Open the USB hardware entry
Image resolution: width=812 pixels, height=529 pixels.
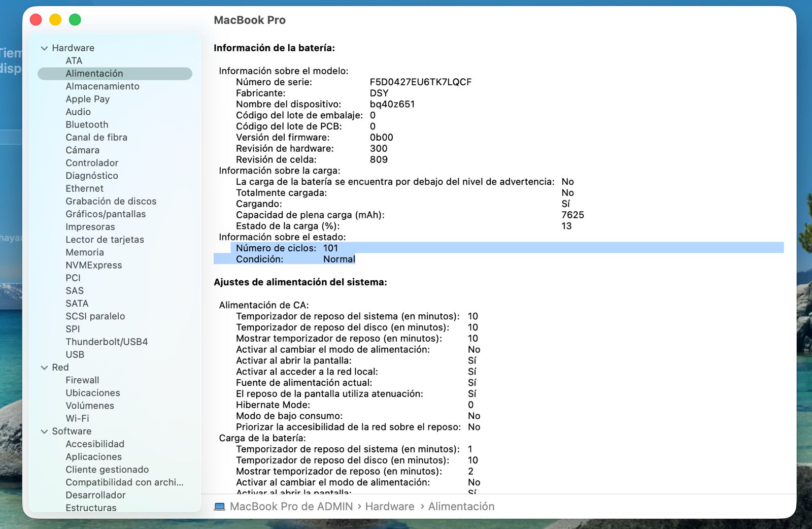(x=75, y=354)
